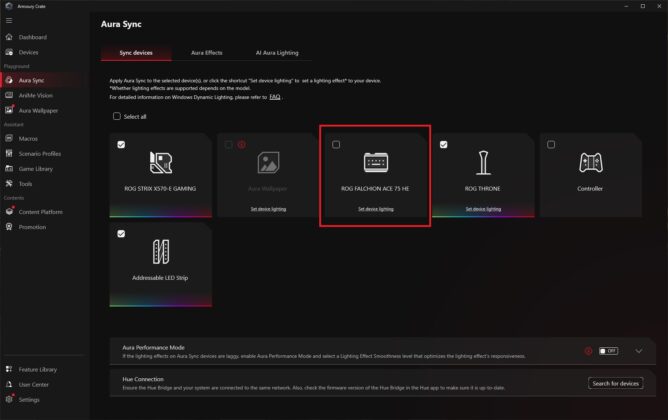Click the Devices sidebar icon

tap(9, 52)
